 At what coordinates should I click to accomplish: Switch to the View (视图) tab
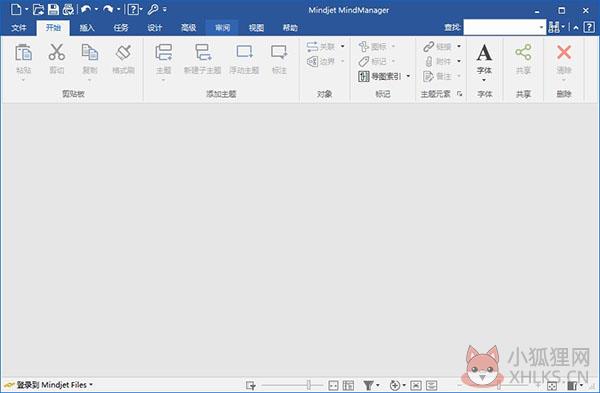[x=256, y=28]
